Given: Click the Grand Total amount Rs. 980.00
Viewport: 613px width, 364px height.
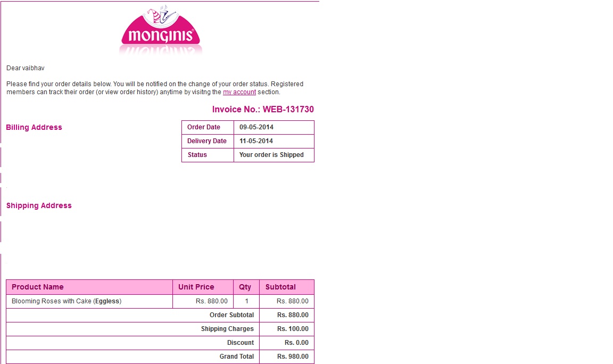Looking at the screenshot, I should coord(292,357).
